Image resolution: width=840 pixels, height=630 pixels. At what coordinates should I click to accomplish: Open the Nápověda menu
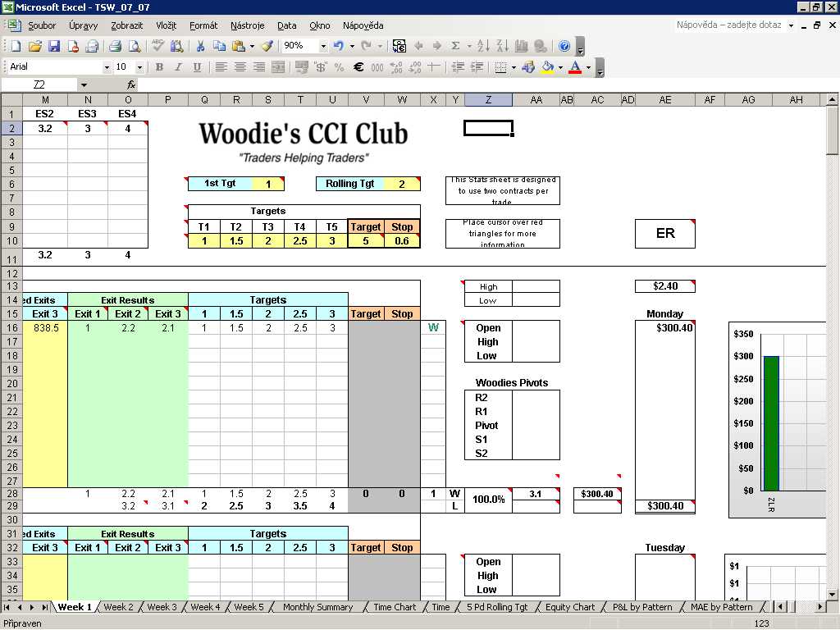pyautogui.click(x=363, y=25)
